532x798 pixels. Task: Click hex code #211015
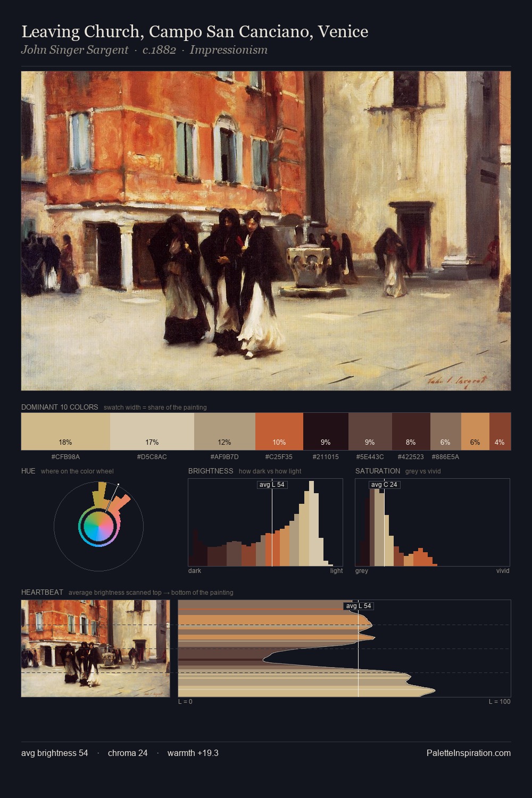coord(326,457)
